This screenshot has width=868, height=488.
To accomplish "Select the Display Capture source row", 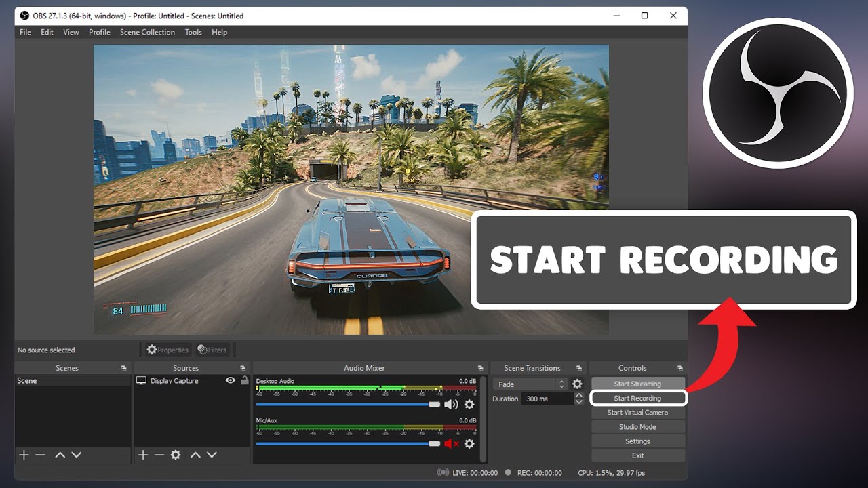I will (x=192, y=381).
